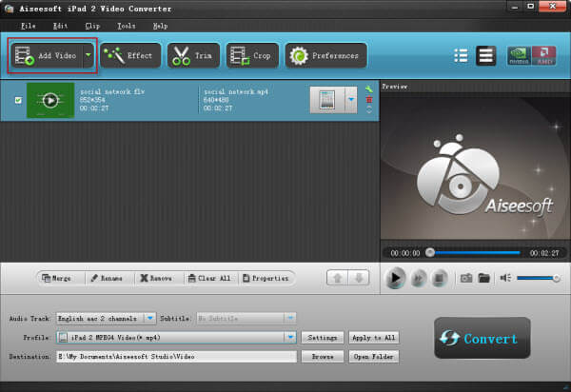Viewport: 571px width, 392px height.
Task: Click the Clear All button
Action: [209, 278]
